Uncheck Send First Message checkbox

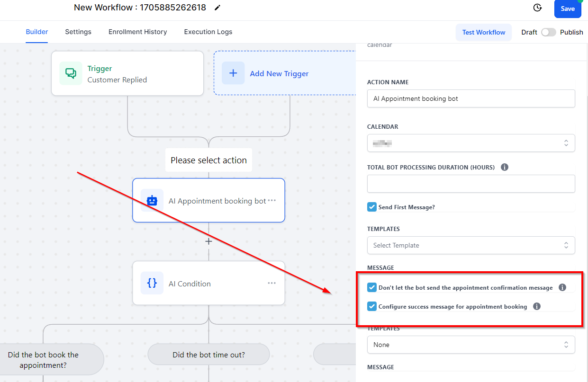[372, 207]
